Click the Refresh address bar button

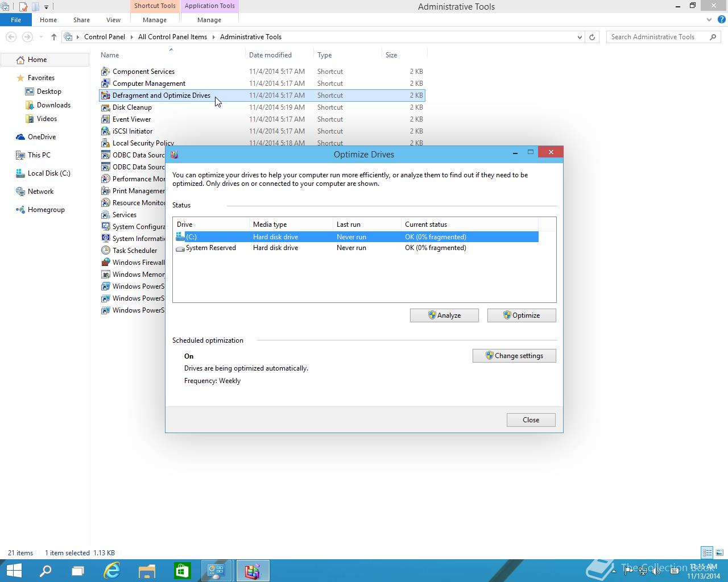pos(592,37)
